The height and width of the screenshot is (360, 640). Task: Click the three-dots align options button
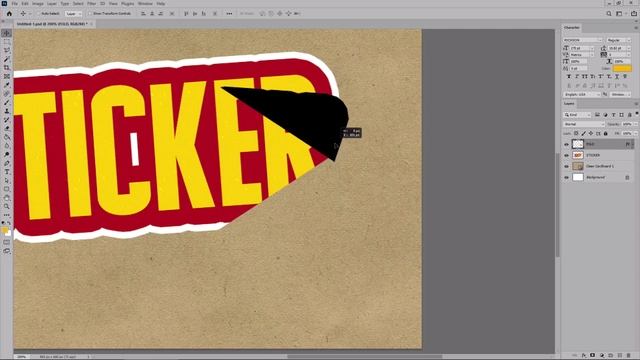tap(229, 13)
